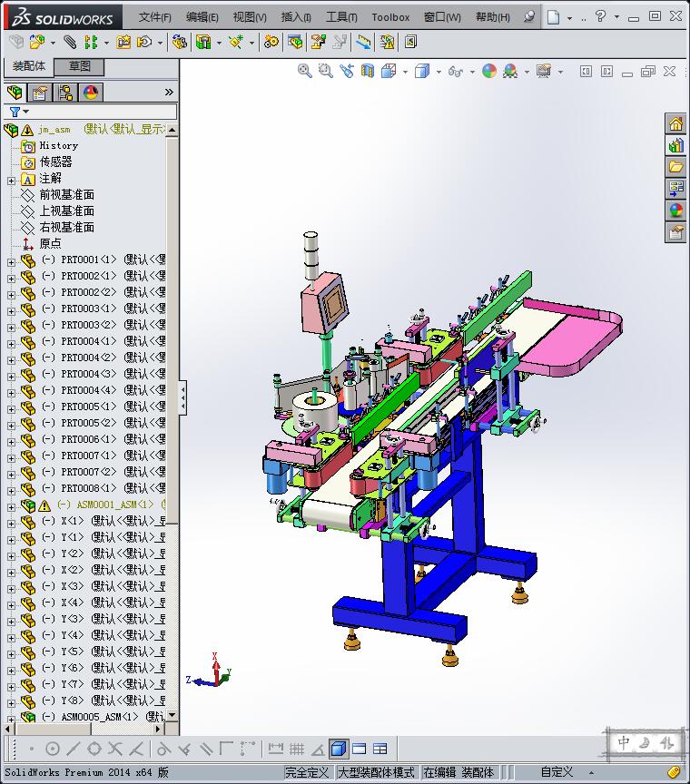
Task: Open the PropertyManager tab icon
Action: coord(40,93)
